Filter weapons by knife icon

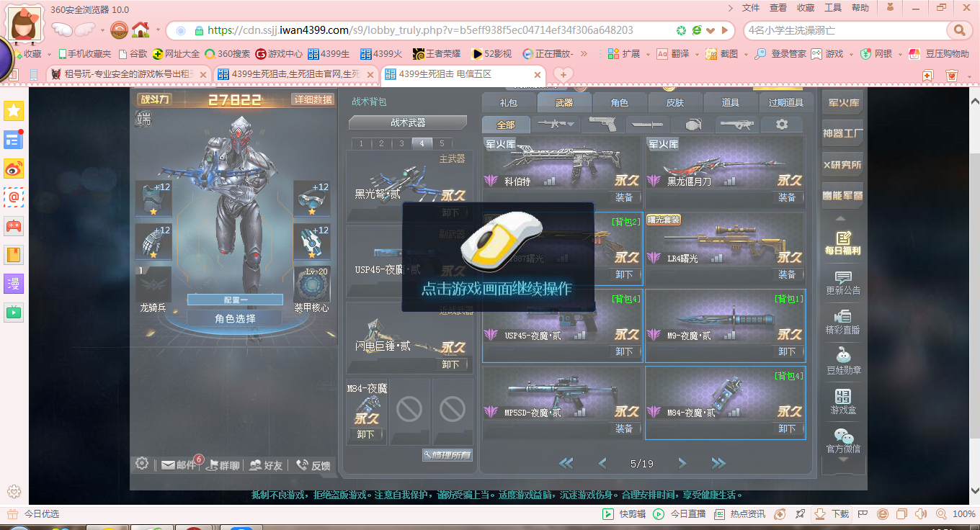646,124
